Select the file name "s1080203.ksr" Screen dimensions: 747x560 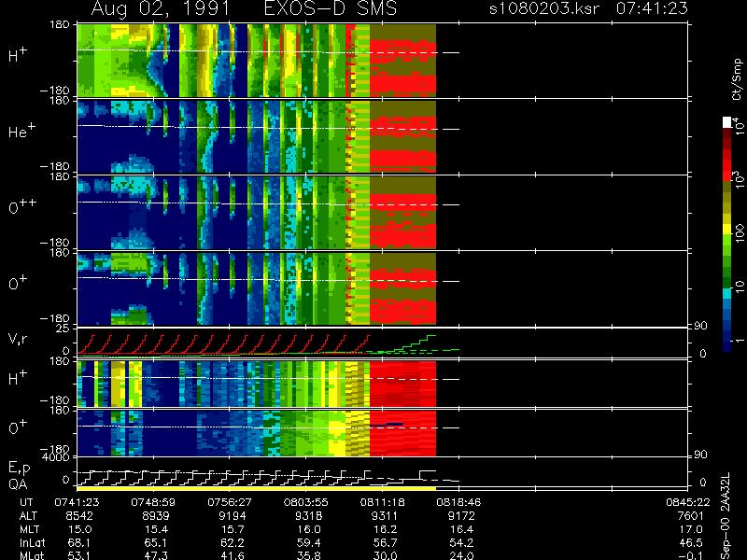(544, 8)
